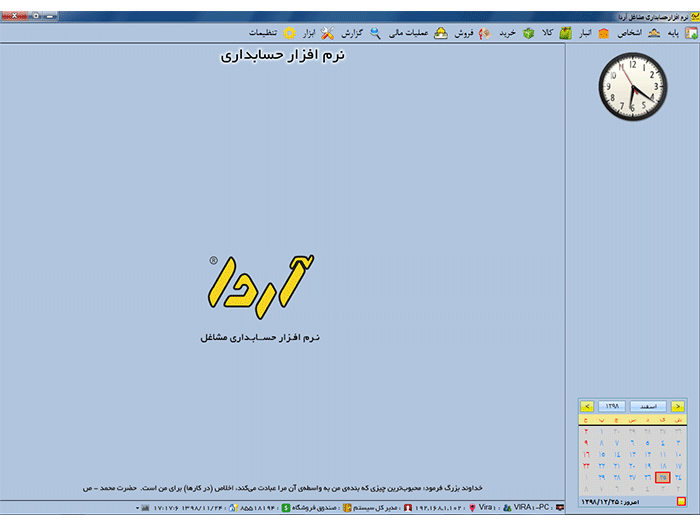Click the status bar date ۱۳۹۸/۱۱/۲۴
This screenshot has width=700, height=525.
tap(204, 508)
